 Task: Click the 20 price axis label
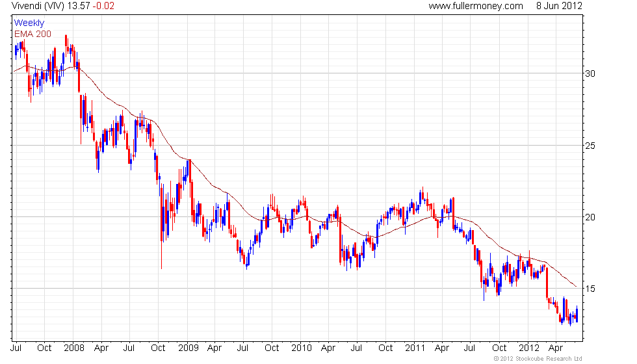(590, 217)
